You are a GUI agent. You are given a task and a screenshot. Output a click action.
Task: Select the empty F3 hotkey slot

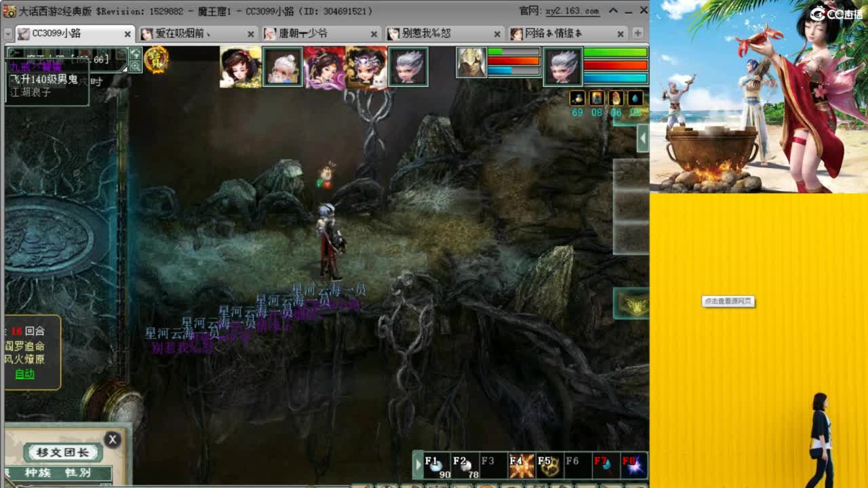pyautogui.click(x=494, y=466)
